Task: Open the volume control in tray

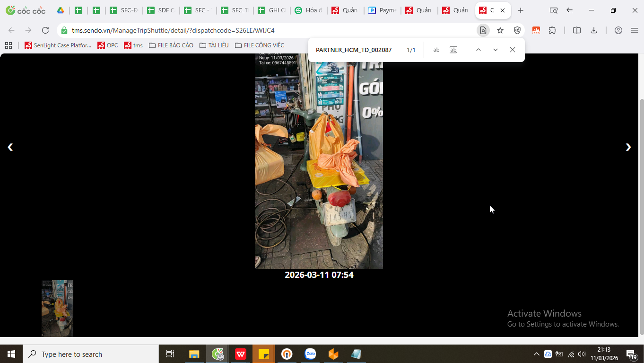Action: point(582,354)
